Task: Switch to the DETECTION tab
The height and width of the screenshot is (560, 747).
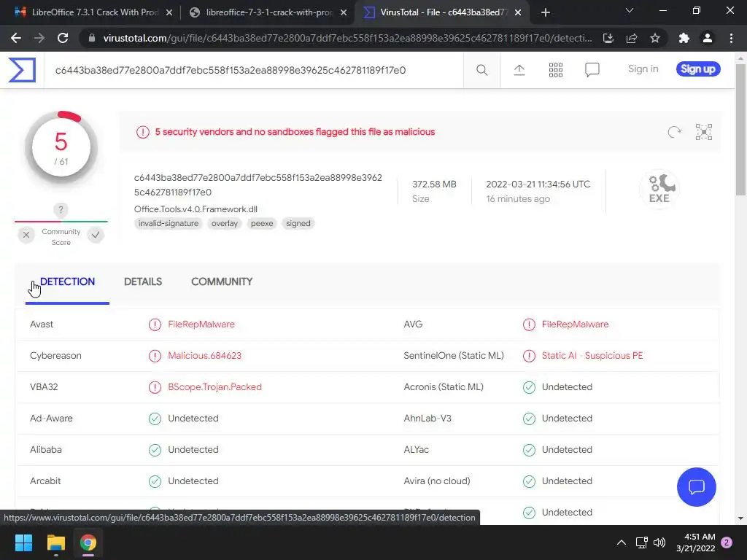Action: click(67, 282)
